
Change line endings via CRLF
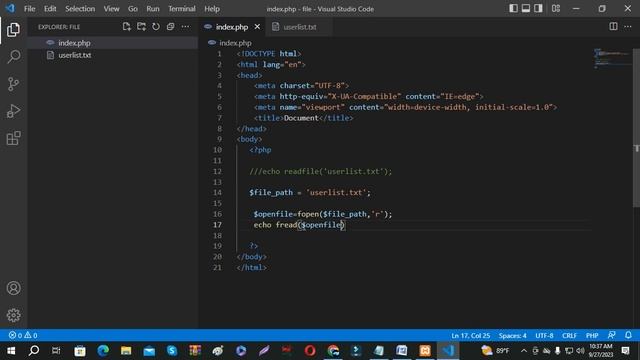[x=569, y=336]
